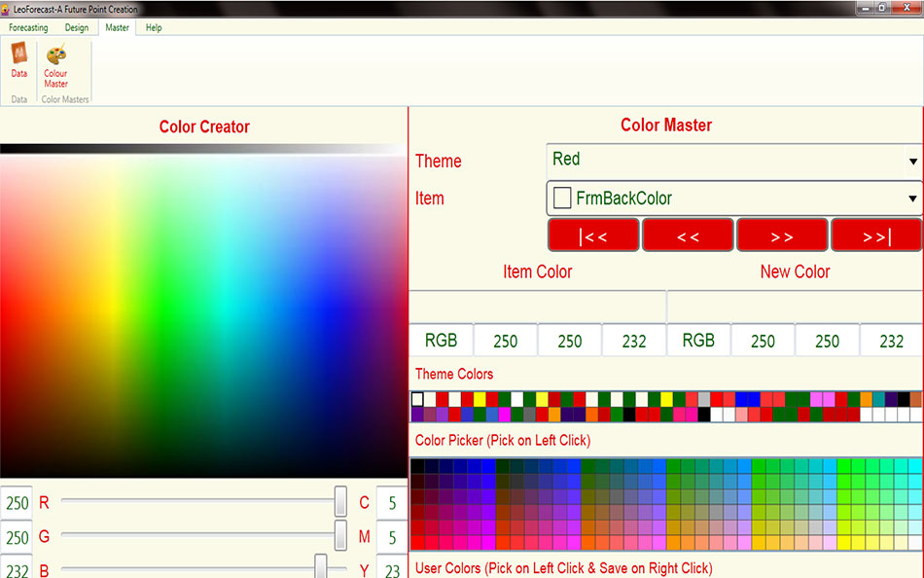
Task: Click the Y yellow value field showing 23
Action: tap(392, 568)
